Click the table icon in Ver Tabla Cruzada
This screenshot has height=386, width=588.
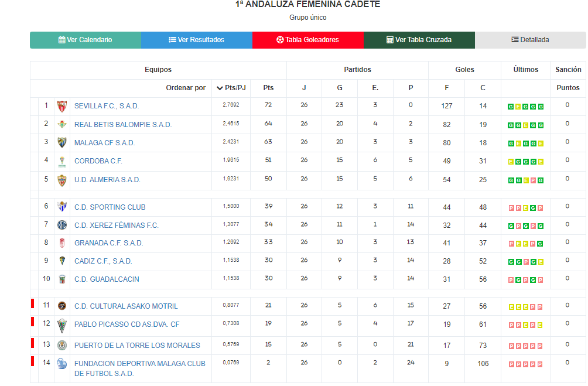tap(389, 40)
